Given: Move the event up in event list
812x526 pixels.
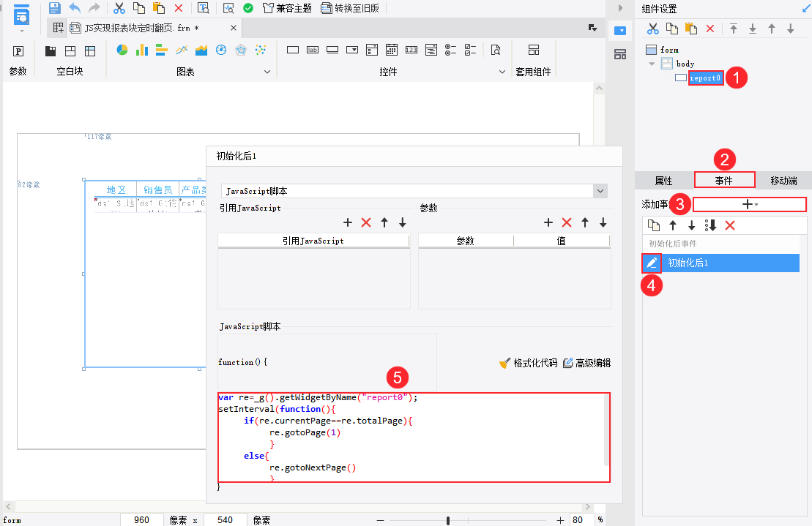Looking at the screenshot, I should coord(673,225).
